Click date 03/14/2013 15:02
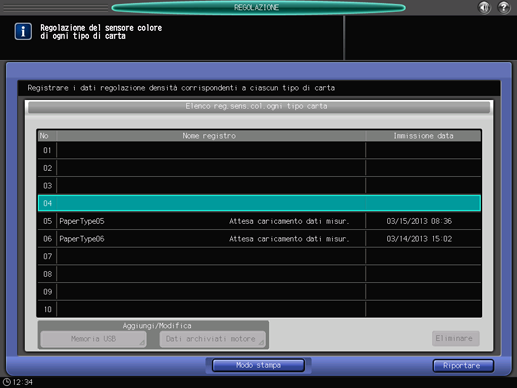Screen dimensions: 517x388 419,239
